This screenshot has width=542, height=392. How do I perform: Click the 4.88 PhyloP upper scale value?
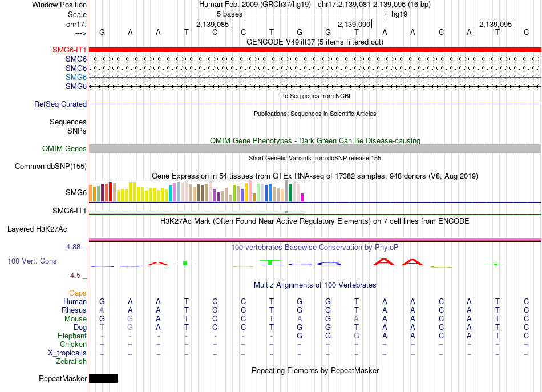(73, 247)
